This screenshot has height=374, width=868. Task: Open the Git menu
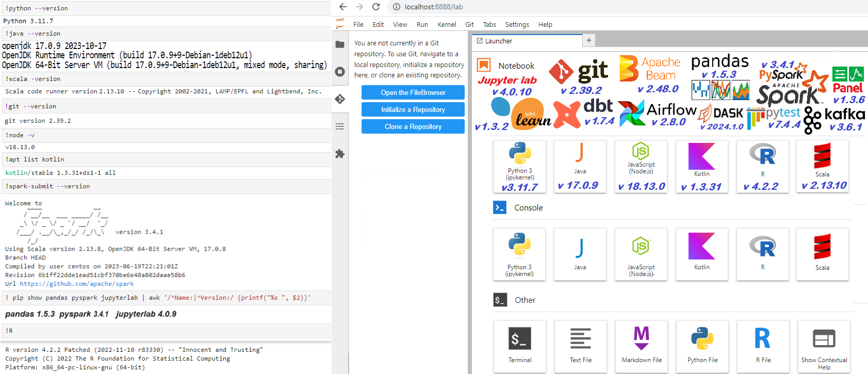(469, 24)
